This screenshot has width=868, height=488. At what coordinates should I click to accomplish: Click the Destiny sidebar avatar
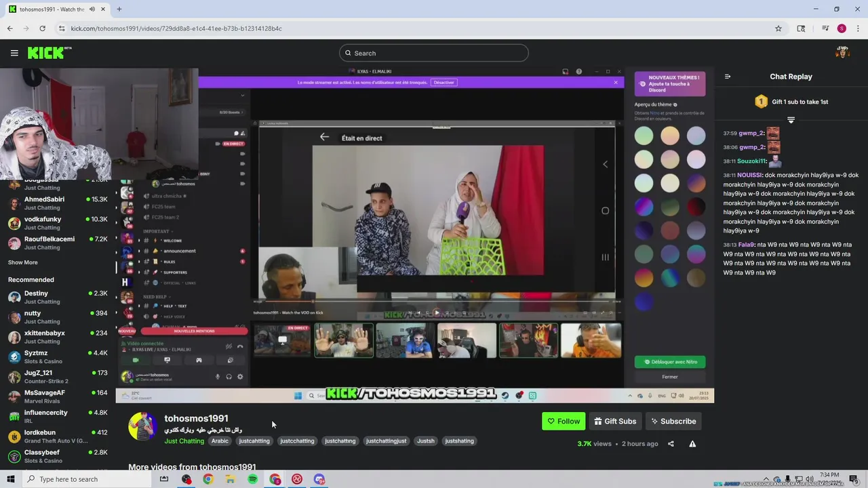(14, 297)
